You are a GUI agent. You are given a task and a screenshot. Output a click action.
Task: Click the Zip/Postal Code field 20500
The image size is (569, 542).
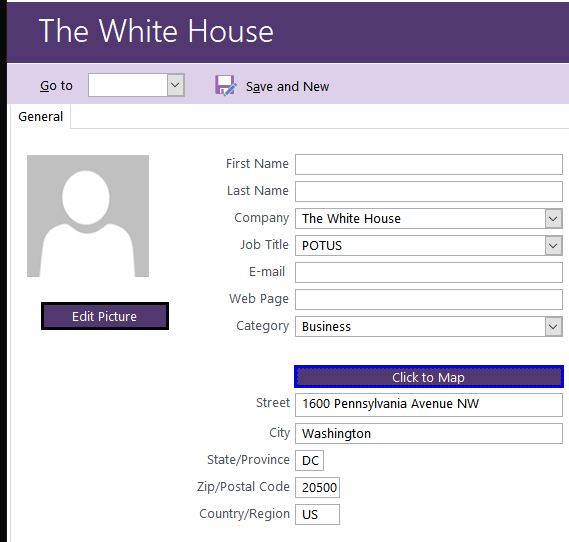[x=317, y=487]
